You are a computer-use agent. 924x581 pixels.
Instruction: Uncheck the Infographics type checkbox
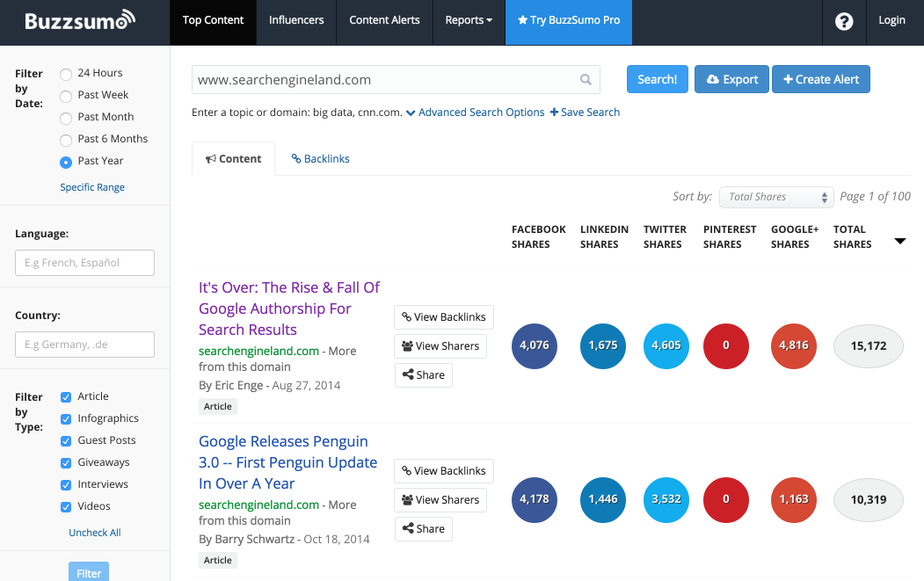coord(66,419)
